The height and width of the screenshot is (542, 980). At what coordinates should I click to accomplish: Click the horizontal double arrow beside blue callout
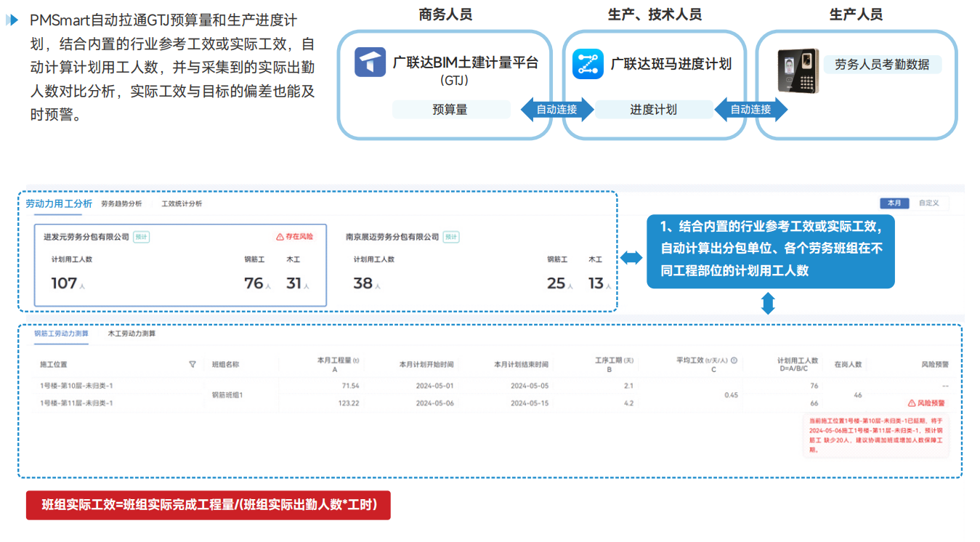[x=631, y=257]
